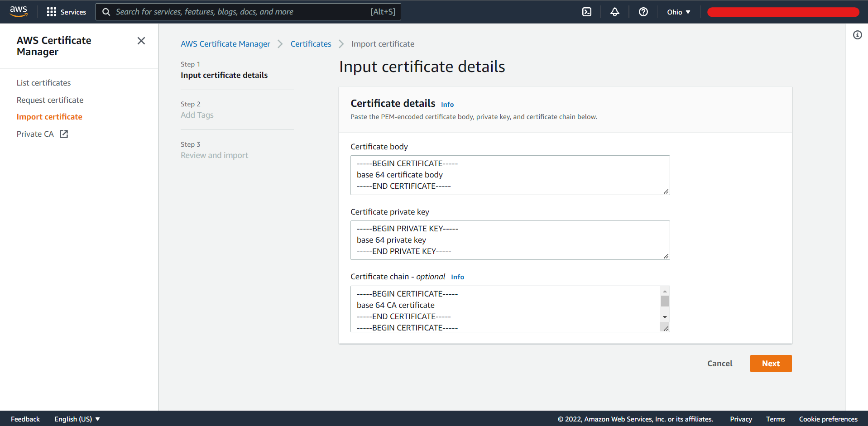Open the info panel icon at right edge
Screen dimensions: 868x426
click(858, 35)
